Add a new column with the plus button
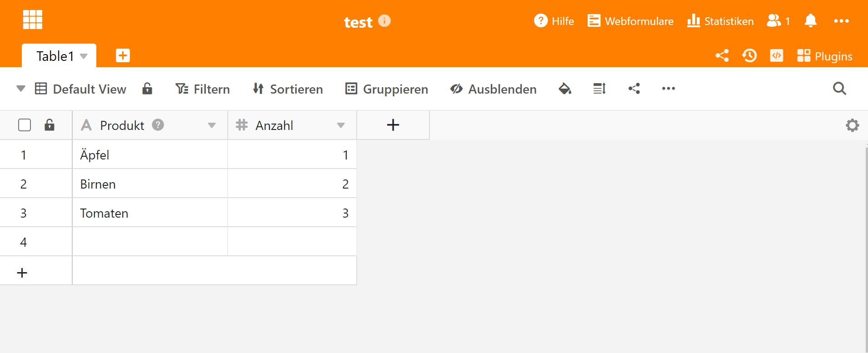The height and width of the screenshot is (353, 868). (x=392, y=124)
